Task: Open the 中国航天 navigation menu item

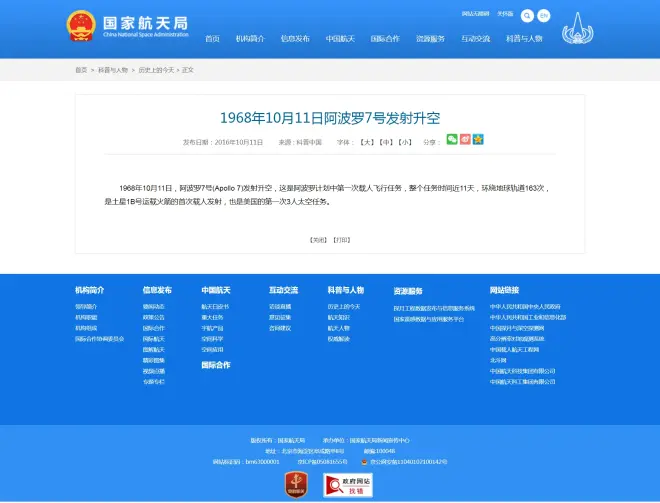Action: pyautogui.click(x=340, y=39)
